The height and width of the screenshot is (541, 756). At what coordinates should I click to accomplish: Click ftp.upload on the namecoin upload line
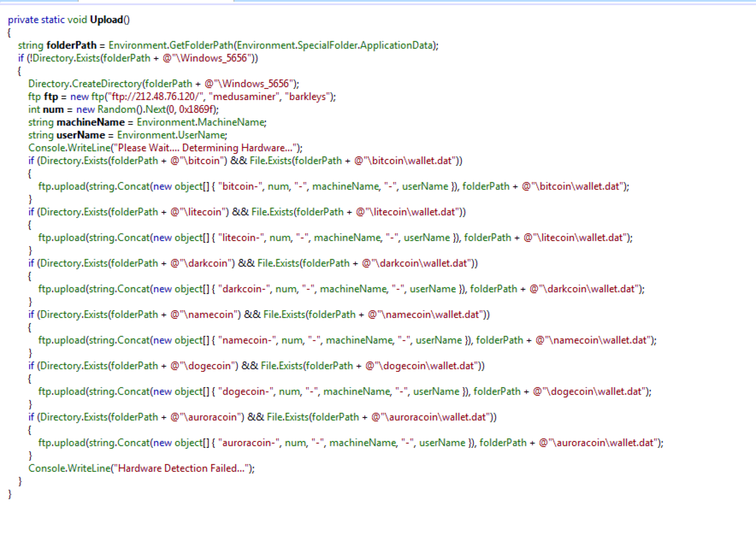coord(62,340)
